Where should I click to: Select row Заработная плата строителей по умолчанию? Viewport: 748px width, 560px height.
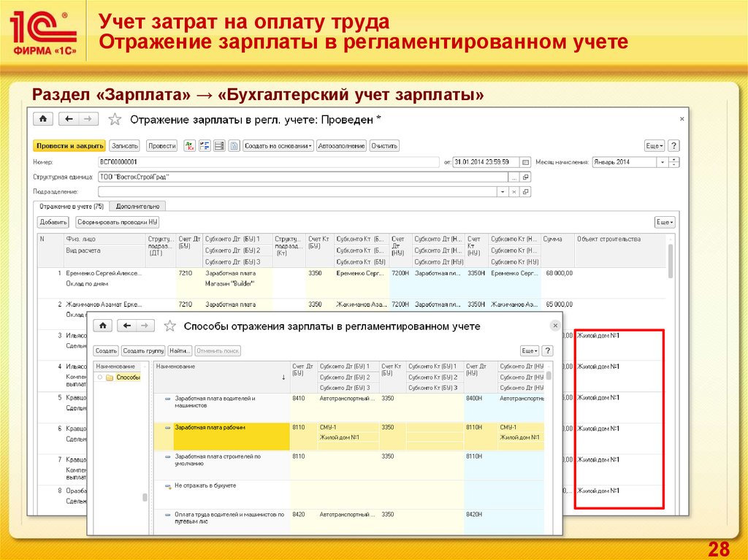tap(348, 466)
